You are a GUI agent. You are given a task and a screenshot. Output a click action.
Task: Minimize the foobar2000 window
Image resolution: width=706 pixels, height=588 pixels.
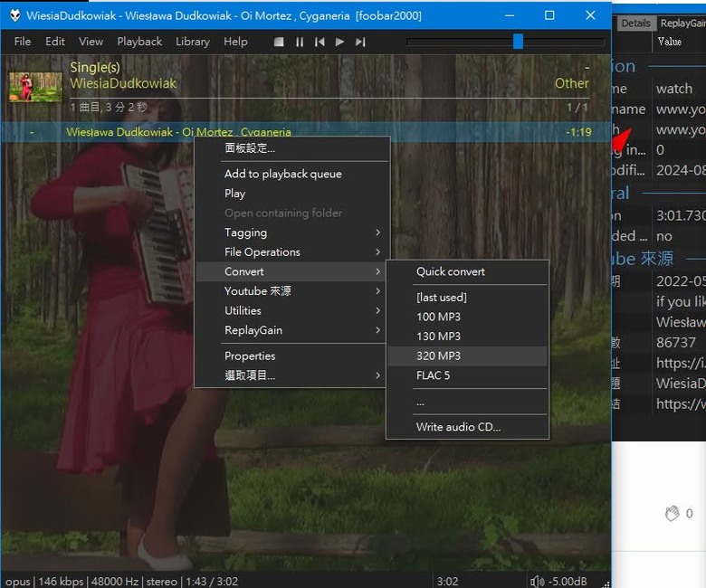(x=510, y=15)
